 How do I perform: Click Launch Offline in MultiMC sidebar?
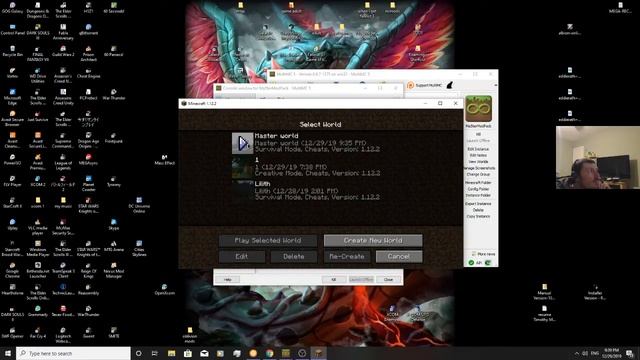pyautogui.click(x=478, y=141)
